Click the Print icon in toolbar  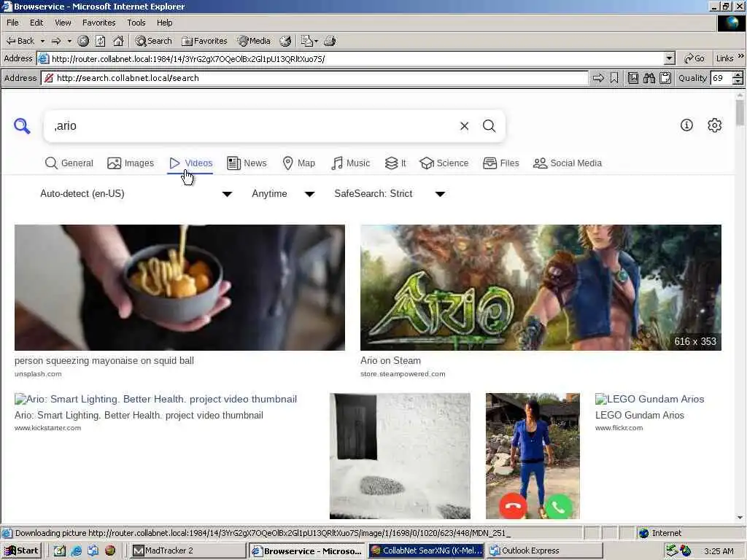(x=330, y=41)
